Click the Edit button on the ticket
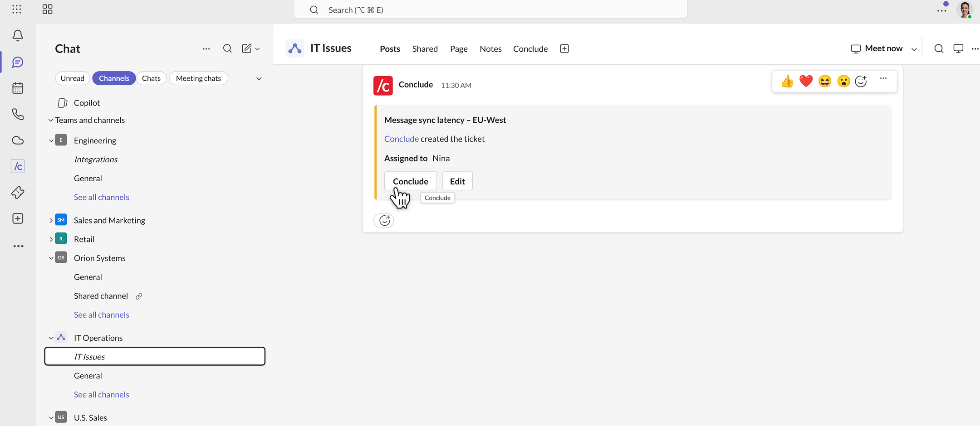The image size is (980, 426). point(457,181)
